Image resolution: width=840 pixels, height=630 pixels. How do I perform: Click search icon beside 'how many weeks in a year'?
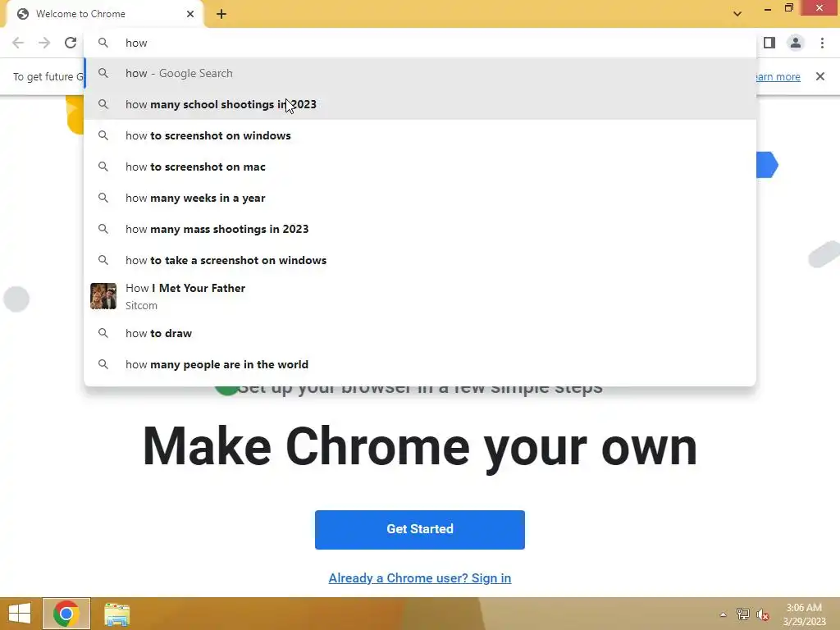point(103,198)
